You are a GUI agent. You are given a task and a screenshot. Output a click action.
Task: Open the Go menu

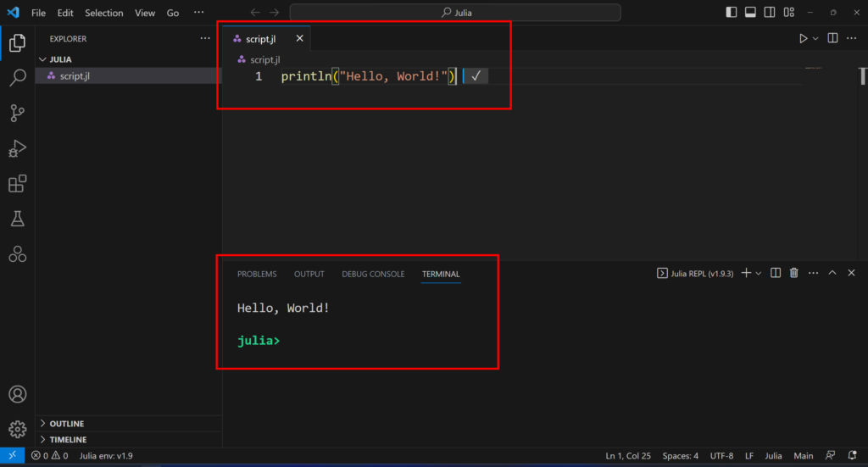pos(173,13)
